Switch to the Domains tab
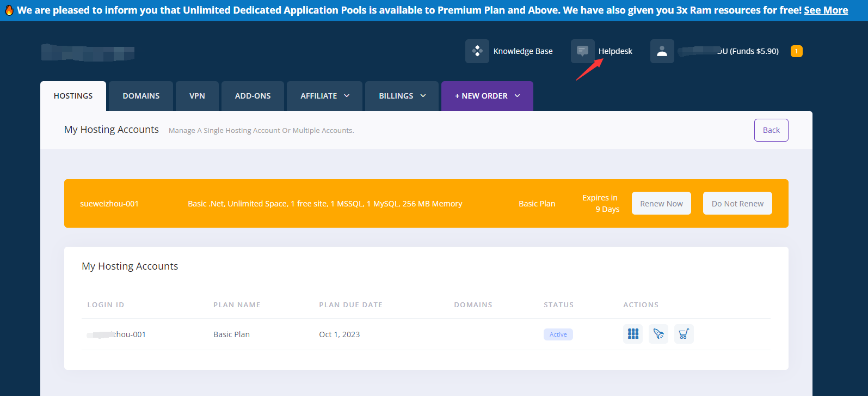The width and height of the screenshot is (868, 396). click(141, 96)
